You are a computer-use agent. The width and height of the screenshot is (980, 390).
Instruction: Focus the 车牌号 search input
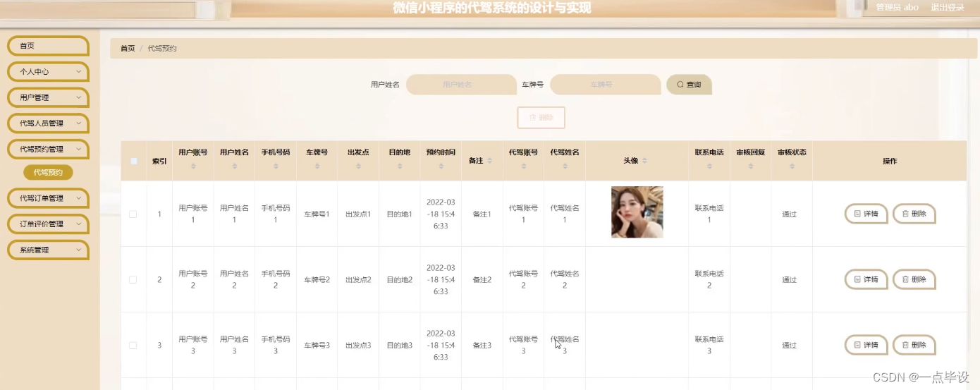(606, 84)
